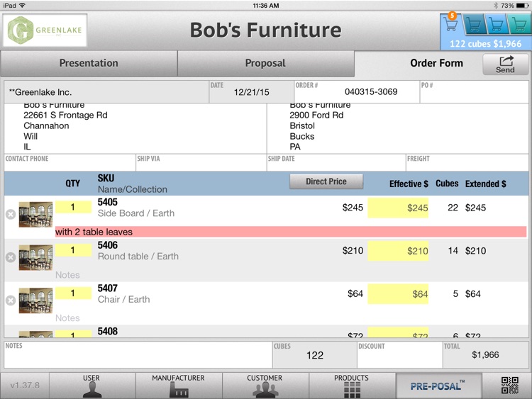Add notes for 5406 Round table
Viewport: 532px width, 399px height.
tap(291, 275)
